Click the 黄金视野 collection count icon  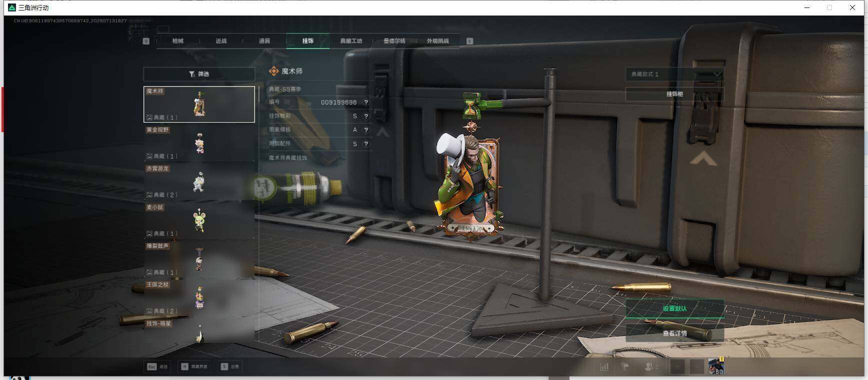coord(149,156)
